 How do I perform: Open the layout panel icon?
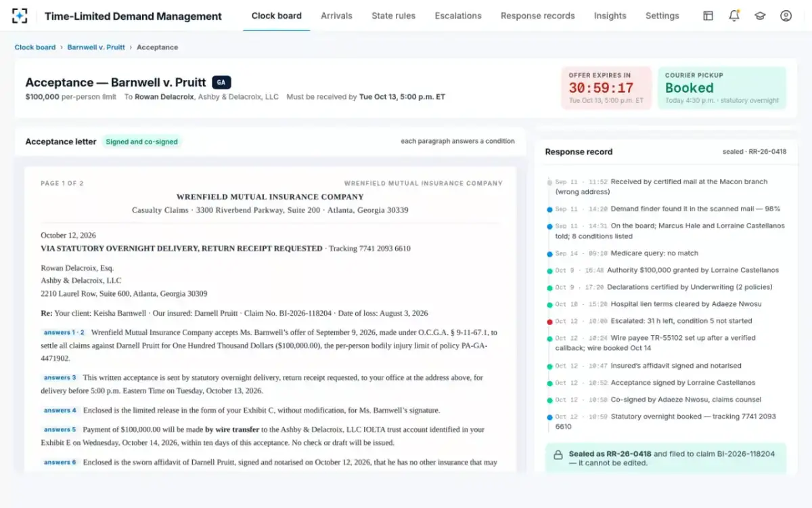click(708, 16)
